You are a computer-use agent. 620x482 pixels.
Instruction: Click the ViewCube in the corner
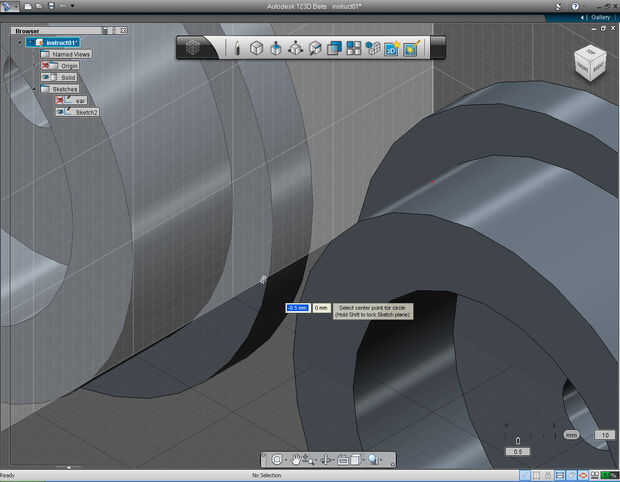pos(588,62)
